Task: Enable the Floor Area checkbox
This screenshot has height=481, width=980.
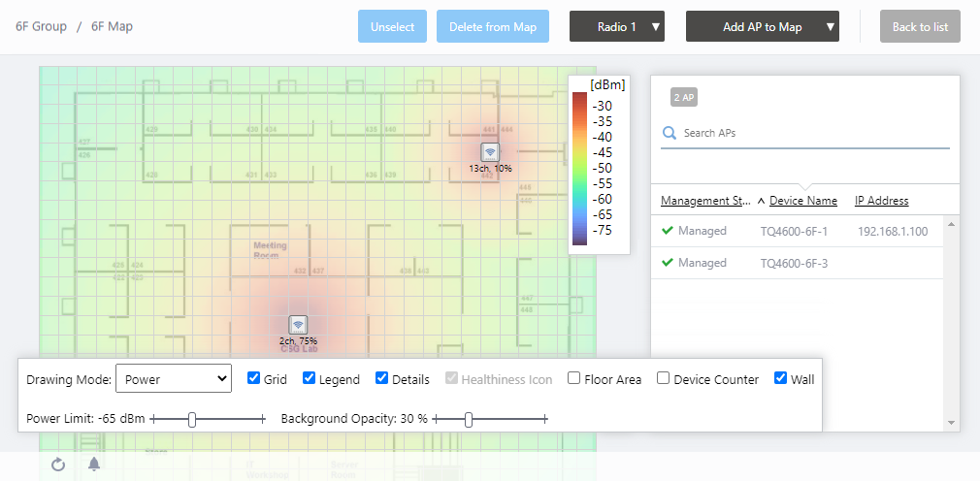Action: [x=574, y=378]
